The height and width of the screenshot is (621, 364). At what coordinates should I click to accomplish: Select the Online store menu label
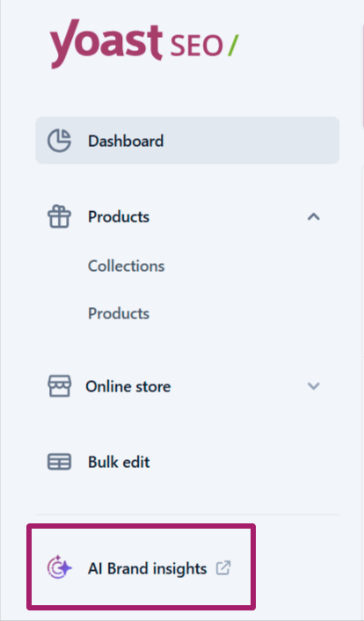coord(128,386)
